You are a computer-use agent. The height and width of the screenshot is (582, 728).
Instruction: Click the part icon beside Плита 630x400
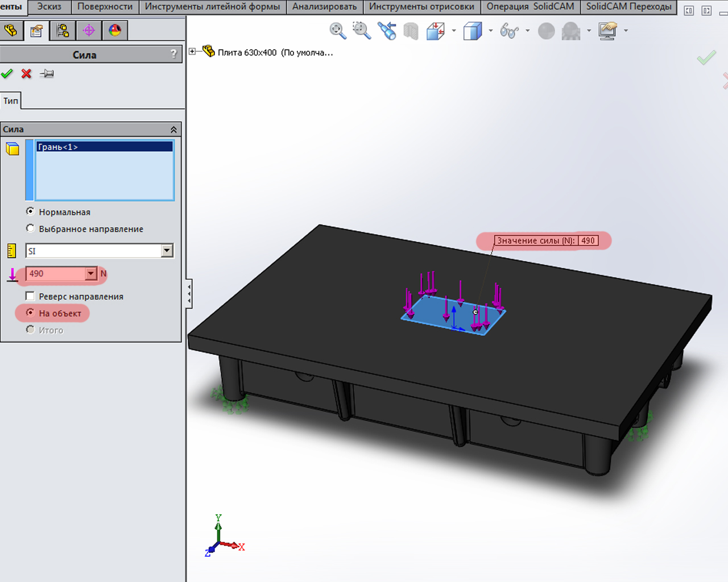pyautogui.click(x=208, y=52)
